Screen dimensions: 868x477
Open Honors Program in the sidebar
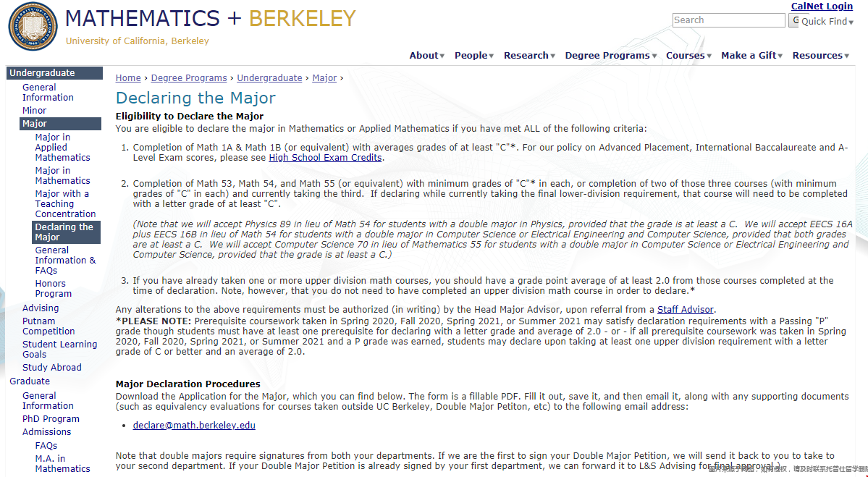(53, 289)
